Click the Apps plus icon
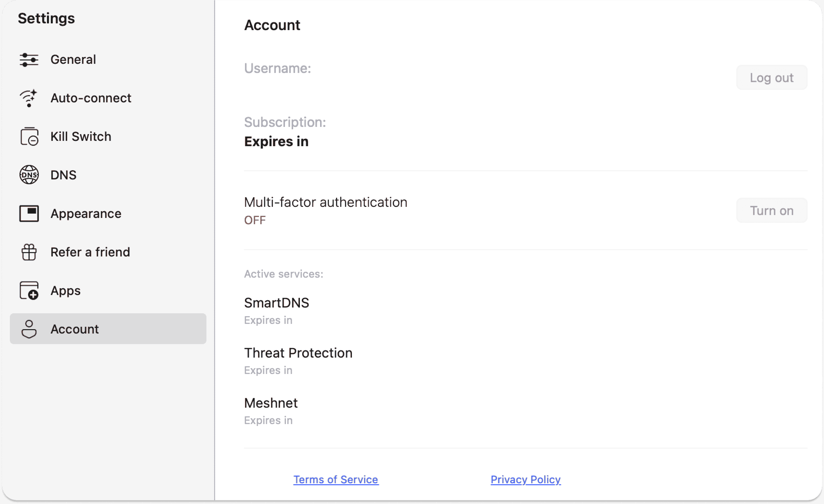 29,290
